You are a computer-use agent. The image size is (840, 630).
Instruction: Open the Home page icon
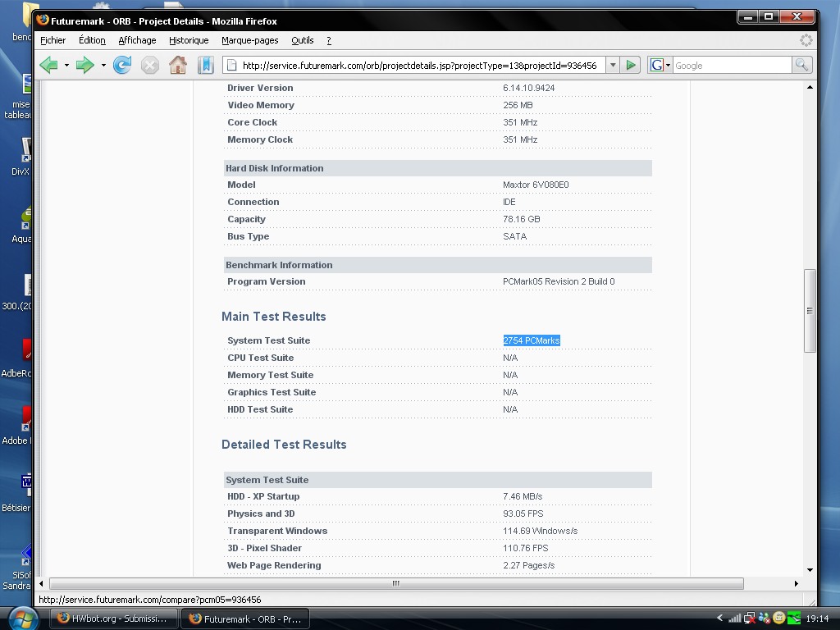coord(178,65)
